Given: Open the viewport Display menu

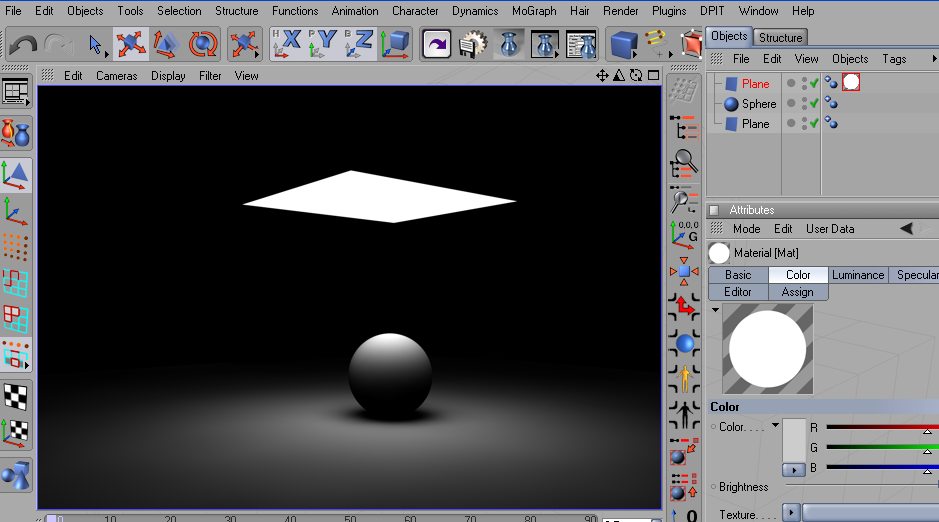Looking at the screenshot, I should tap(168, 76).
